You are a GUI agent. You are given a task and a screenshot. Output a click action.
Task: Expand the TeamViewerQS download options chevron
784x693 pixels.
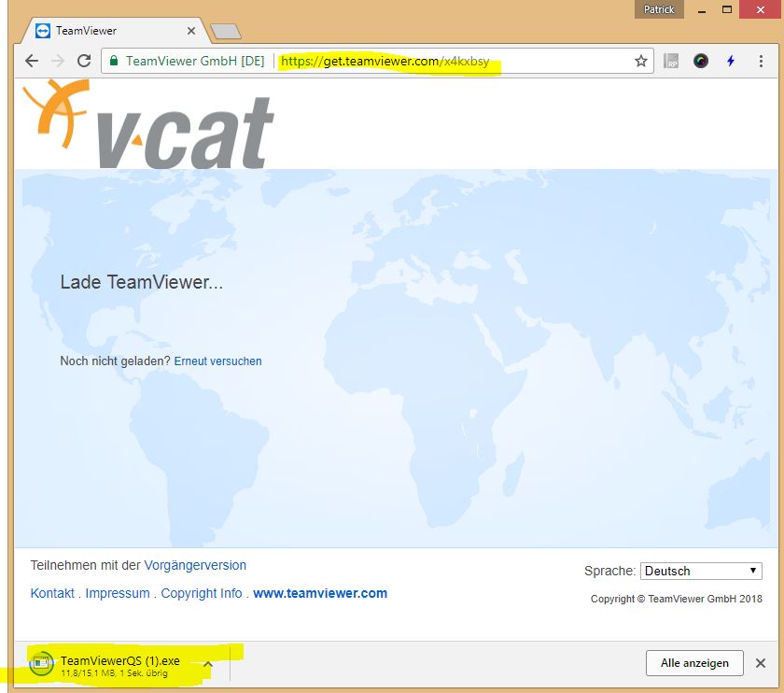pyautogui.click(x=208, y=664)
